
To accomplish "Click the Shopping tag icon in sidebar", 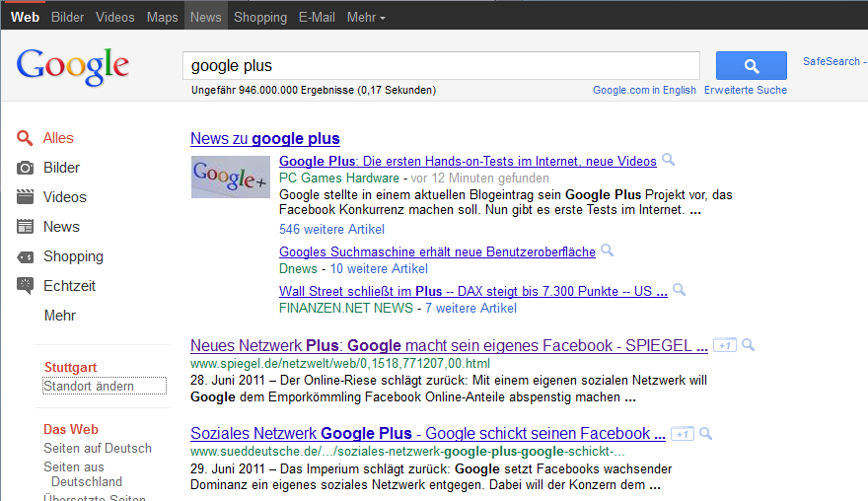I will pyautogui.click(x=25, y=256).
